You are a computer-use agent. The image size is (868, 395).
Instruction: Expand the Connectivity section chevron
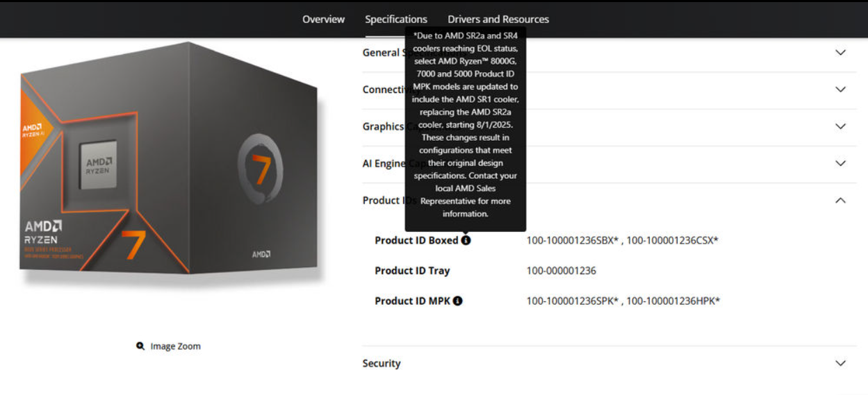tap(840, 90)
